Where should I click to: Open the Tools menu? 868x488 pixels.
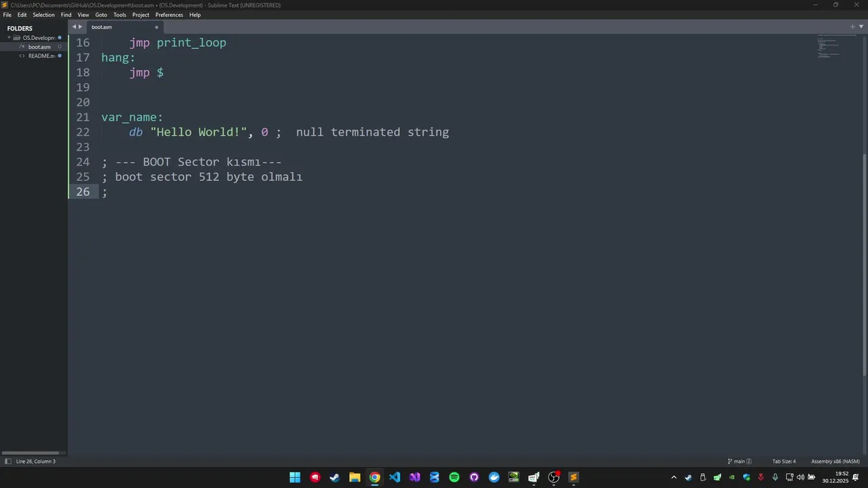tap(119, 15)
